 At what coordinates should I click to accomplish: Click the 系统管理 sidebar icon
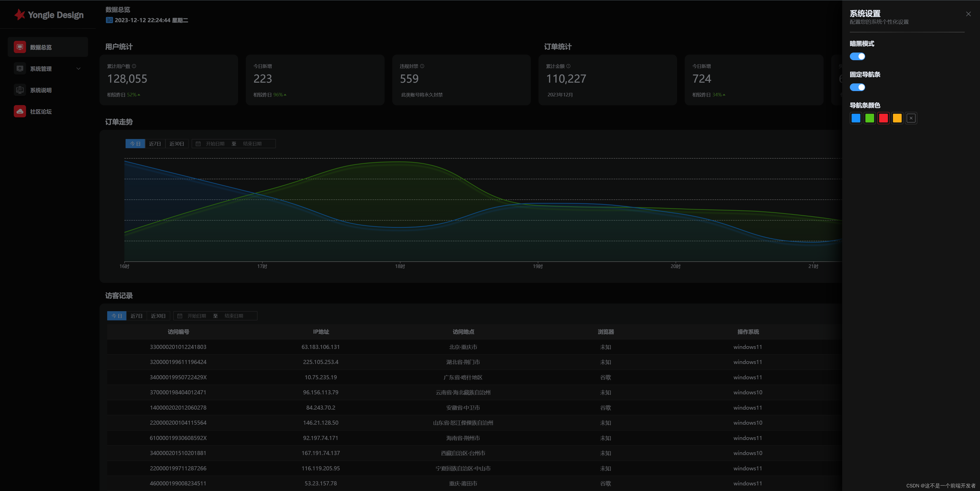(20, 68)
